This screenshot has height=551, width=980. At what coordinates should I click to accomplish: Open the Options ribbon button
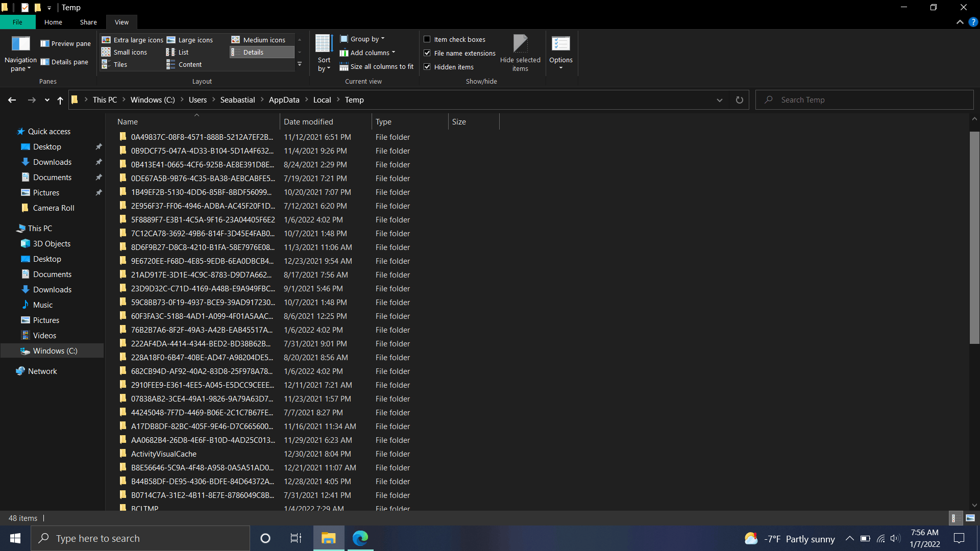coord(560,53)
